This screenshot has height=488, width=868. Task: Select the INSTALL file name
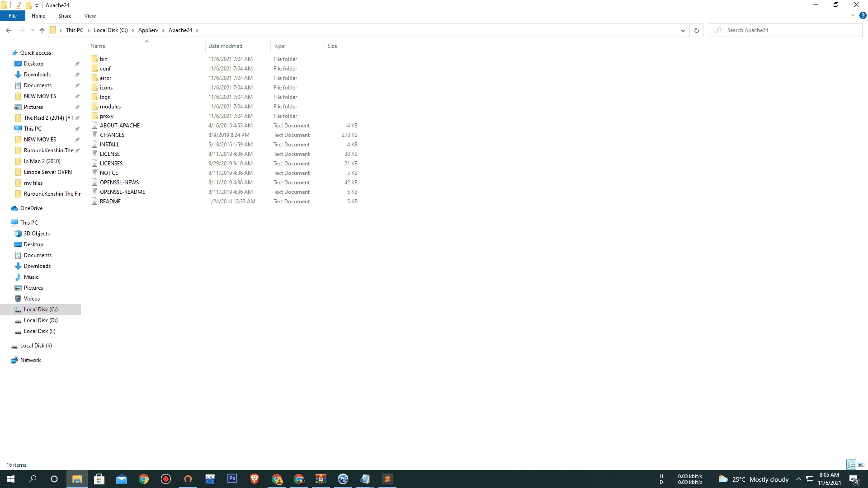pos(109,145)
